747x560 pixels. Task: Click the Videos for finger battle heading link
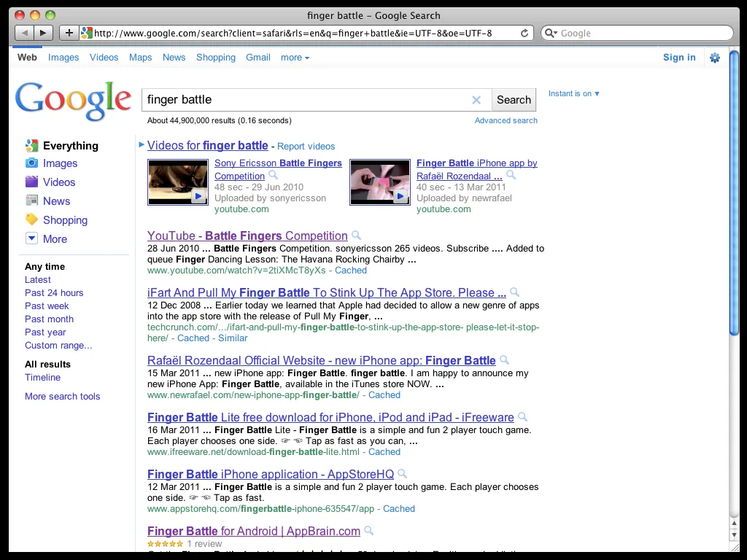coord(208,145)
